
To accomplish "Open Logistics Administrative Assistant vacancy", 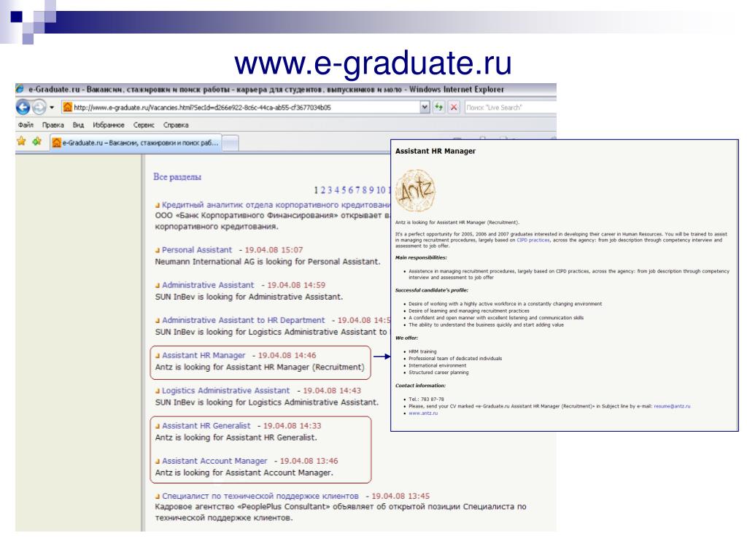I will (226, 391).
